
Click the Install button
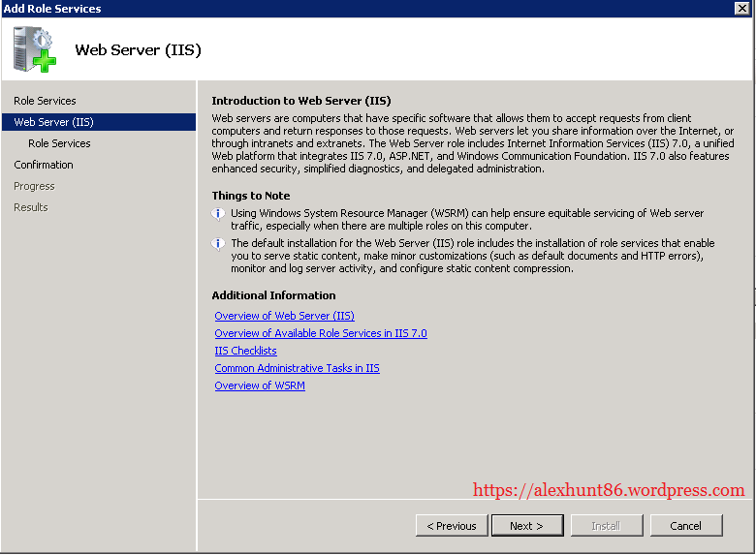coord(606,526)
